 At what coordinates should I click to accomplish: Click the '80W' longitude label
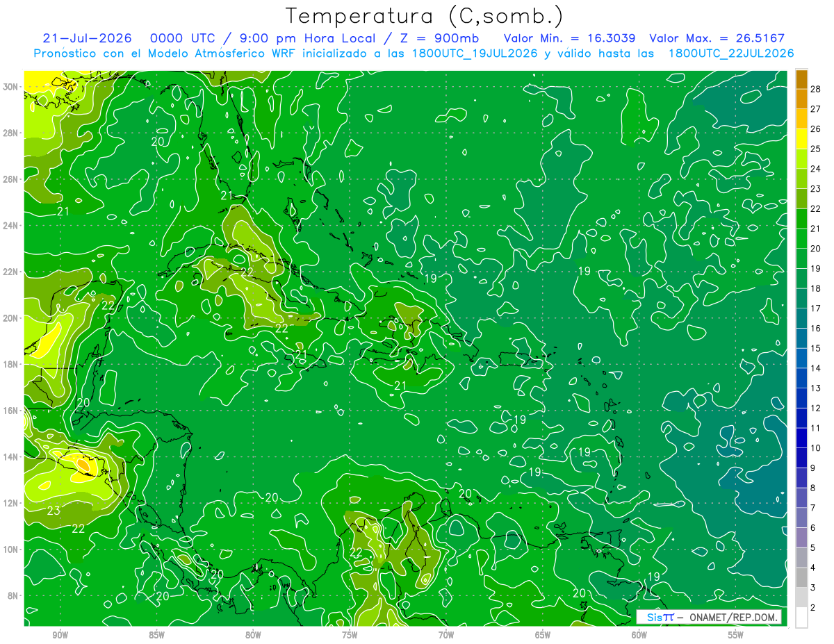(x=253, y=635)
